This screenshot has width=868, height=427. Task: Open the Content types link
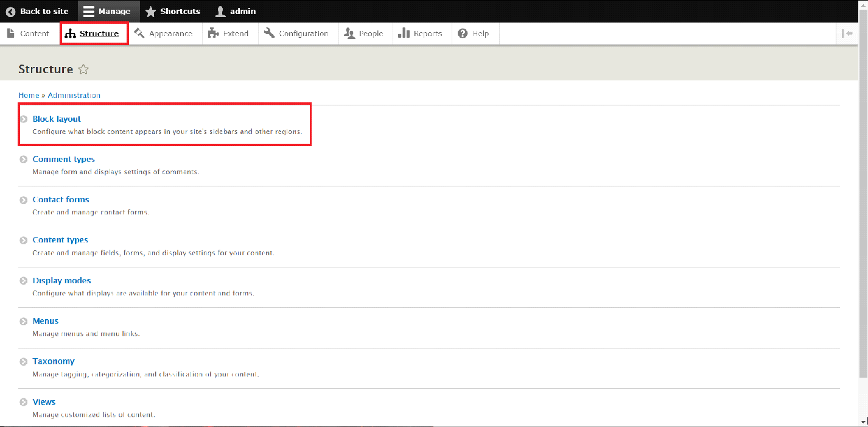coord(60,240)
